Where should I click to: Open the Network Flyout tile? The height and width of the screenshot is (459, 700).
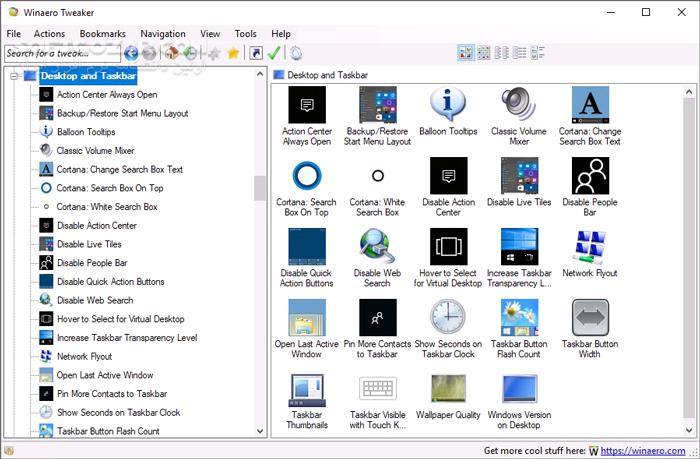tap(590, 253)
